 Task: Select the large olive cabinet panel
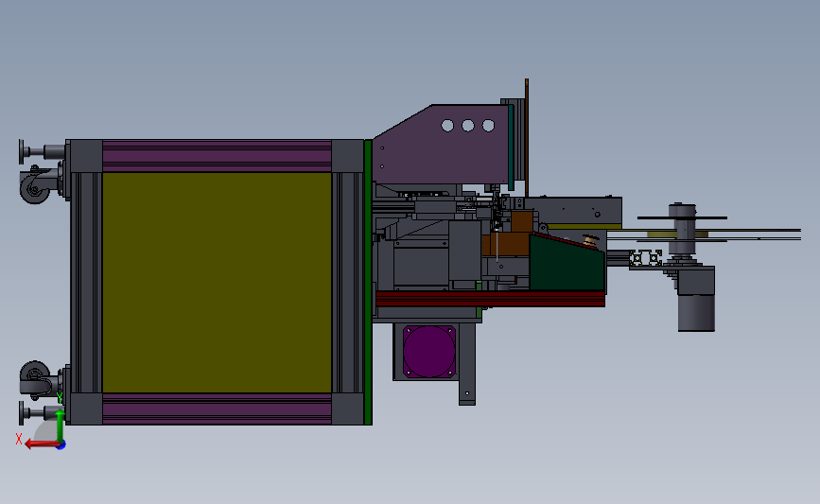[x=217, y=283]
